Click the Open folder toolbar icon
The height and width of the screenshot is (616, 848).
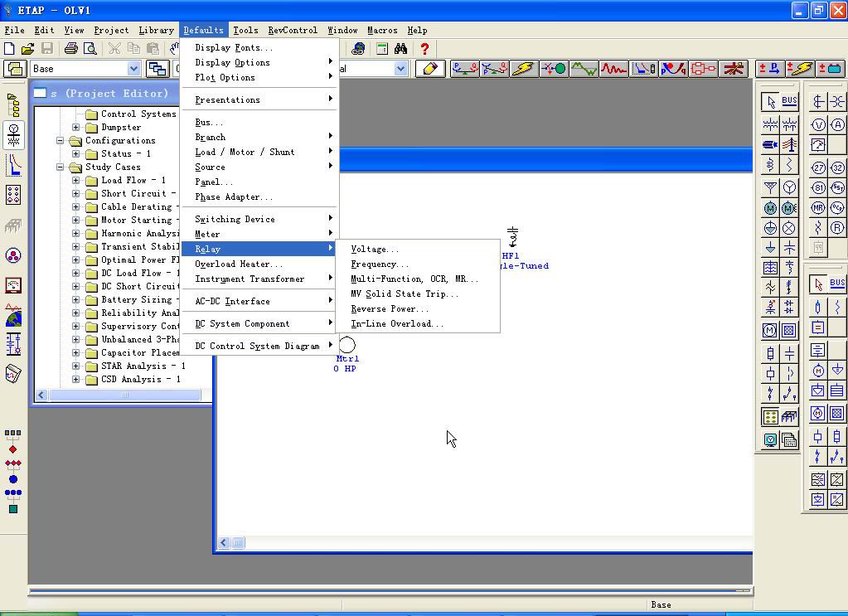[x=27, y=49]
